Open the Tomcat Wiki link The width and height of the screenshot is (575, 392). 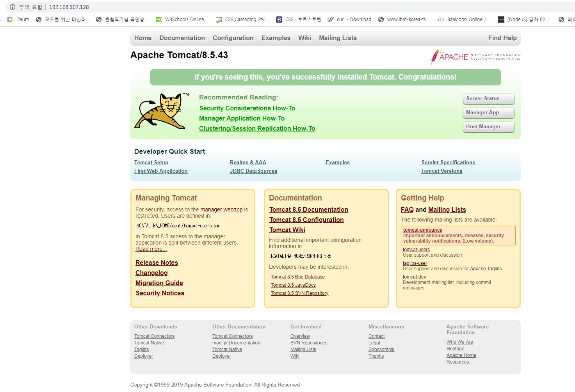tap(287, 230)
